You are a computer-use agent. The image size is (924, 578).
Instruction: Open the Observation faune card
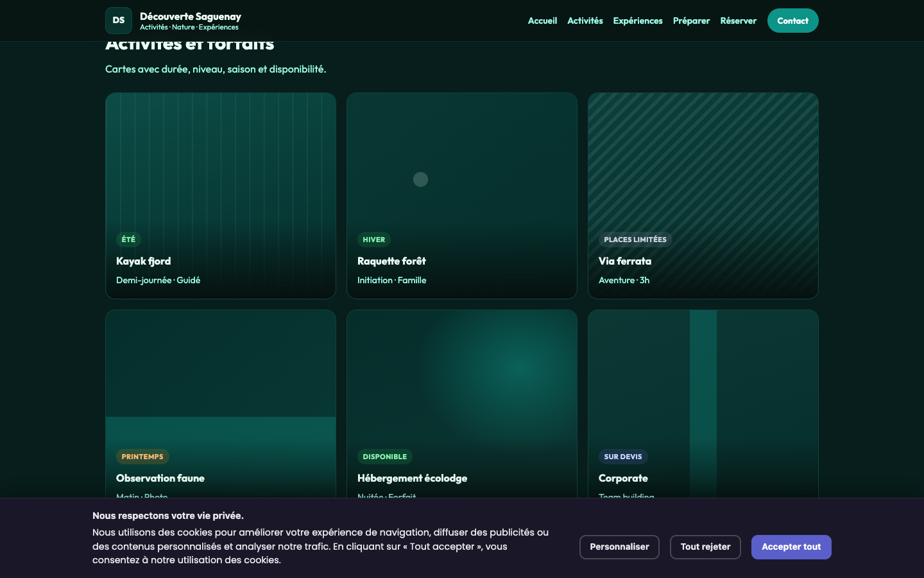(x=221, y=404)
